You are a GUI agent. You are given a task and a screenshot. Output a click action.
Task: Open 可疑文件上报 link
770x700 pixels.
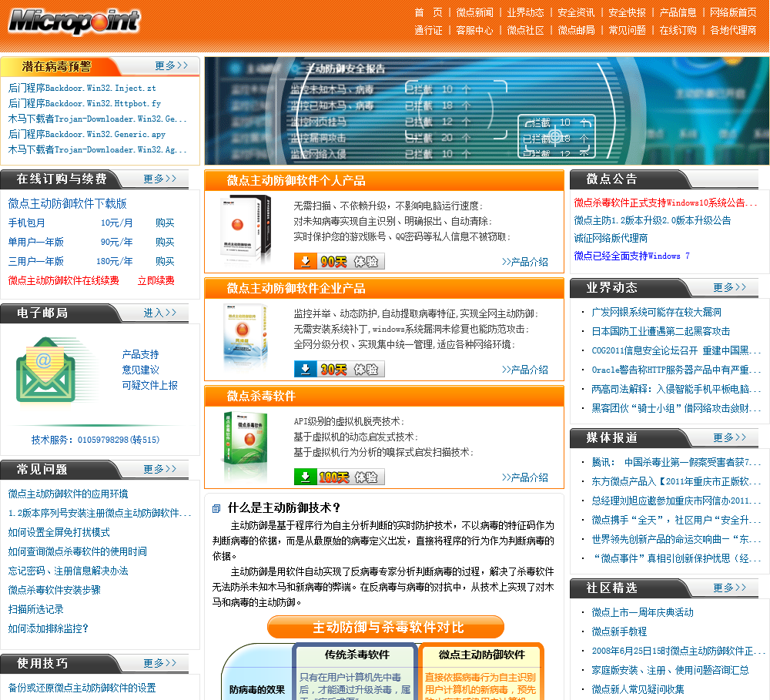(150, 385)
